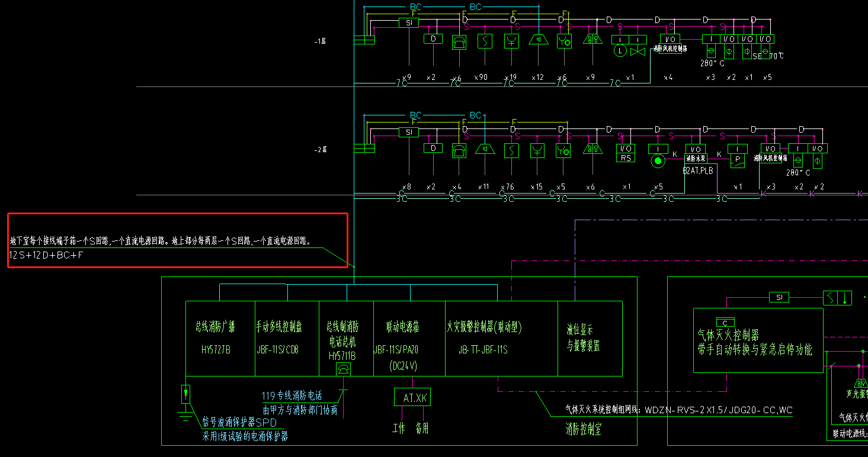
Task: Select the B2AT.PLB label
Action: pos(698,171)
